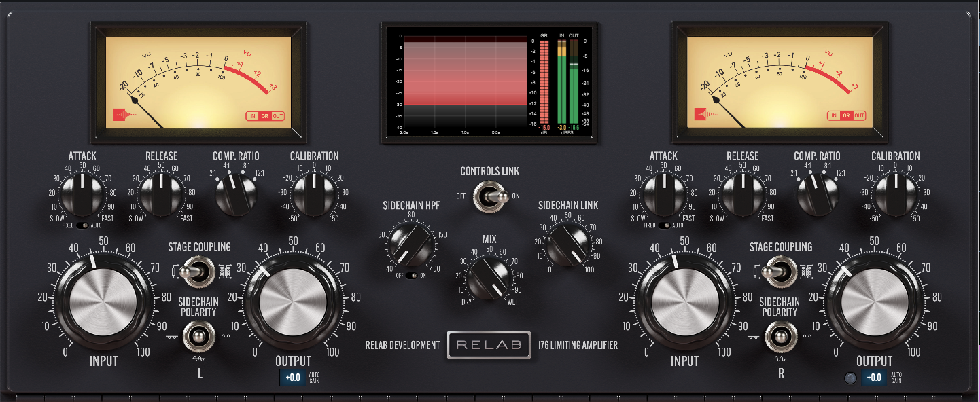The height and width of the screenshot is (402, 980).
Task: Select OUT mode on left VU meter
Action: pyautogui.click(x=277, y=116)
